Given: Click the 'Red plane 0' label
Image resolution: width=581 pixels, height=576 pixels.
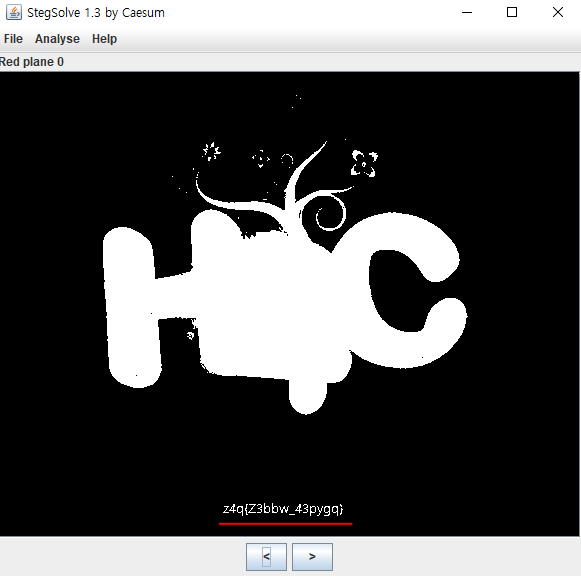Looking at the screenshot, I should point(32,62).
